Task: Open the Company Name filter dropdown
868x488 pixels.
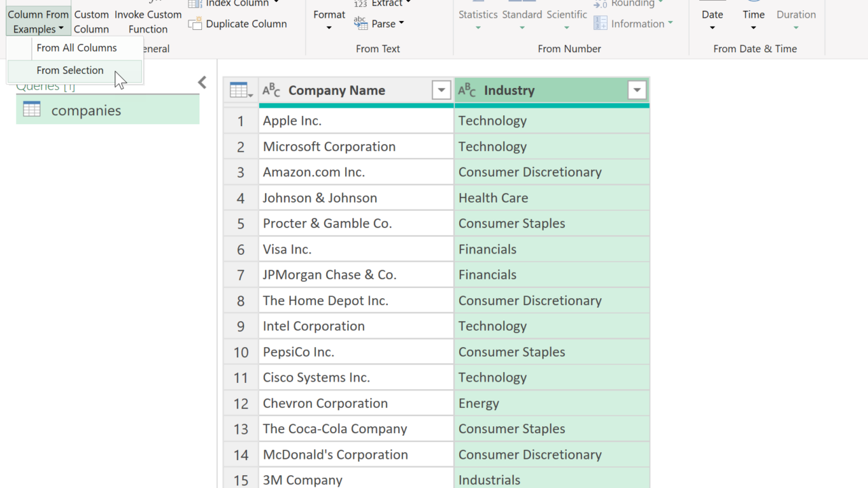Action: click(x=441, y=90)
